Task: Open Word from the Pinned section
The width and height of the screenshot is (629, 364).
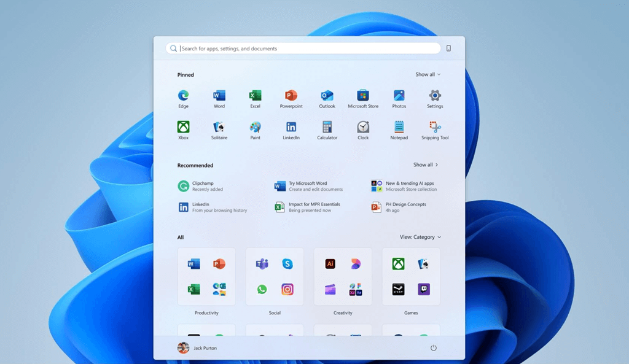Action: coord(219,96)
